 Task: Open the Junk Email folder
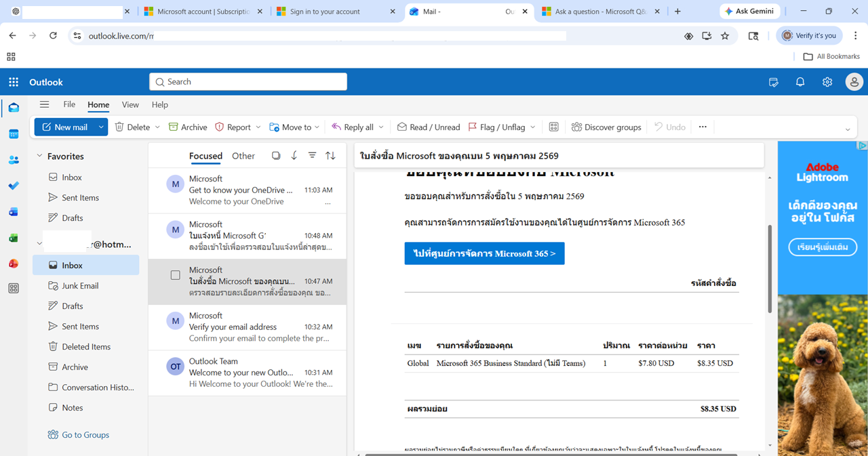80,286
